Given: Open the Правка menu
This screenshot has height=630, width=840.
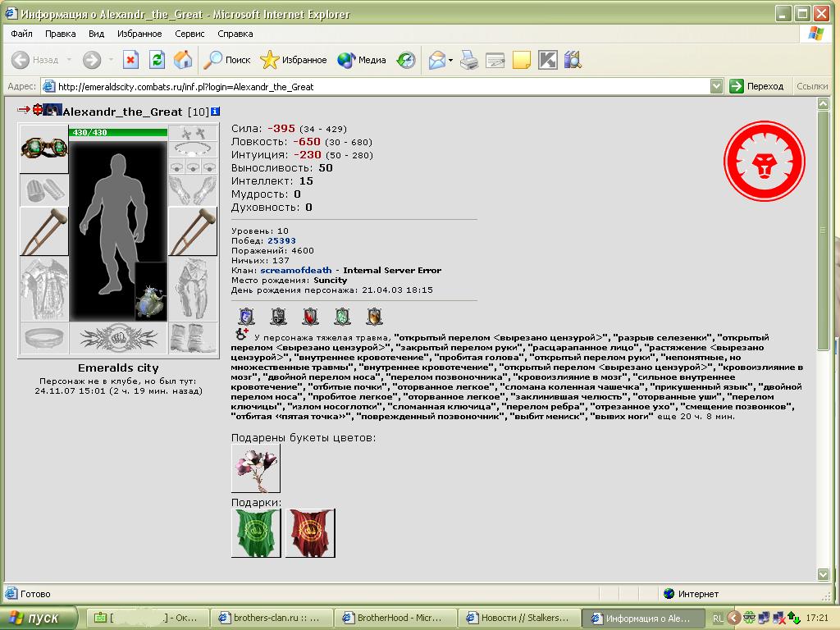Looking at the screenshot, I should [60, 34].
